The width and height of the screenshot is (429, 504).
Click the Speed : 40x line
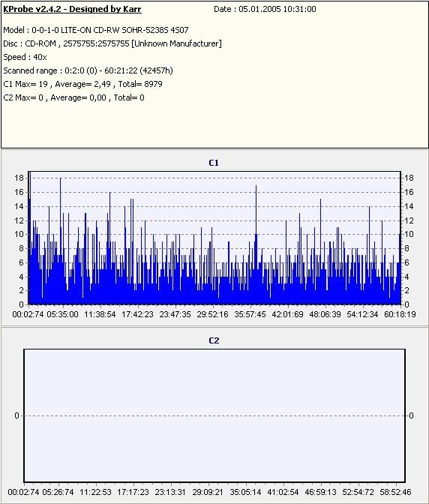click(25, 57)
